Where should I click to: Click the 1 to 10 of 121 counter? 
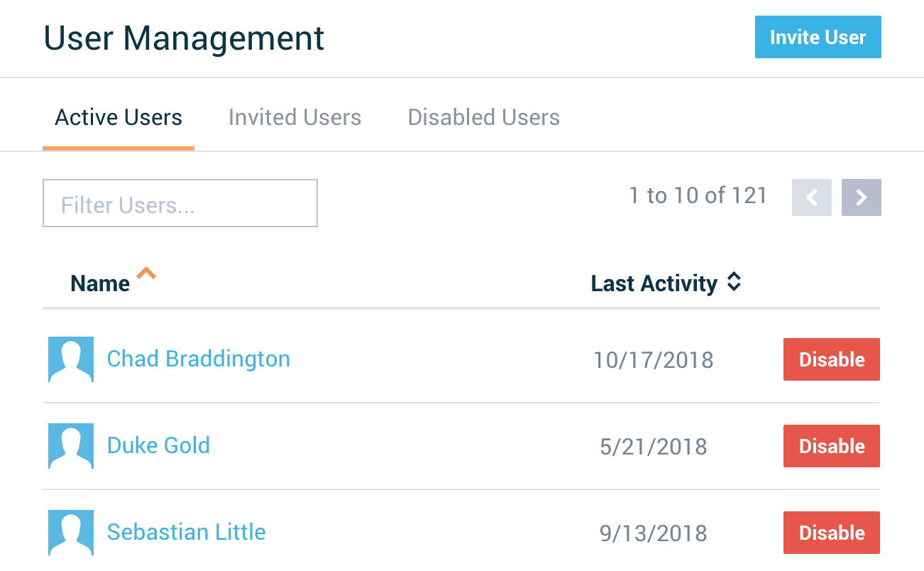(x=699, y=196)
